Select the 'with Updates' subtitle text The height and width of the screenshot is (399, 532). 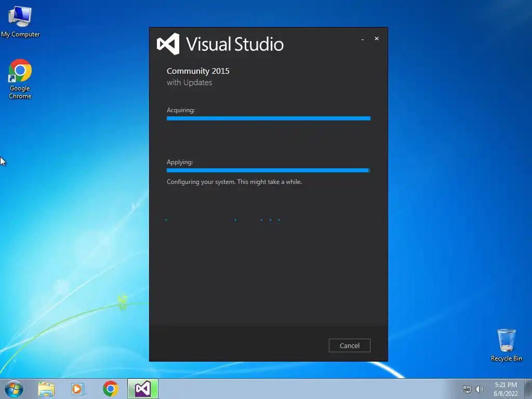189,83
